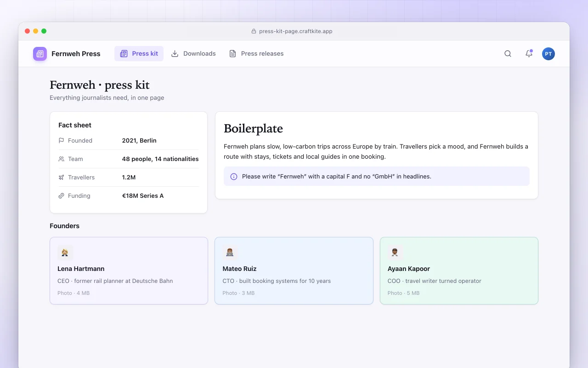Click the lock icon in address bar
The width and height of the screenshot is (588, 368).
tap(254, 31)
